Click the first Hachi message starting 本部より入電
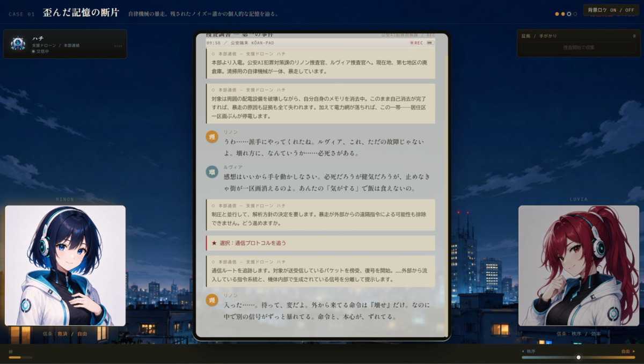644x364 pixels. point(320,63)
